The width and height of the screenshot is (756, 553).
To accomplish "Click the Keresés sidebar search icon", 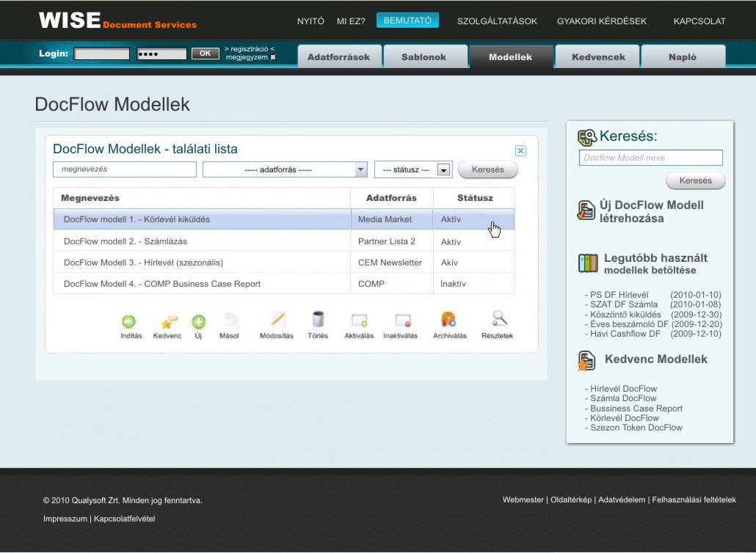I will 586,138.
